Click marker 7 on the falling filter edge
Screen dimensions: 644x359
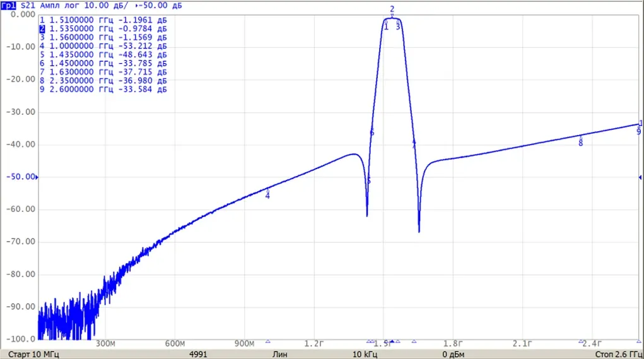pos(414,144)
